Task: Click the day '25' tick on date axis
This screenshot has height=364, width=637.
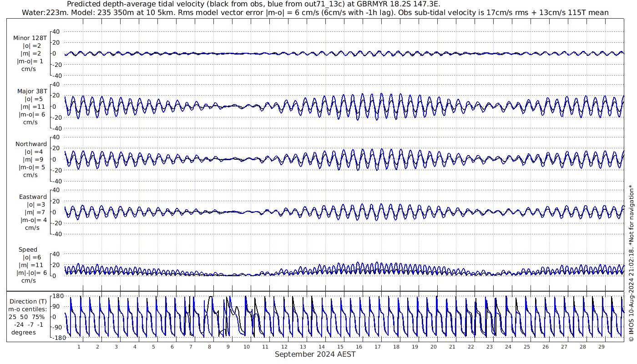Action: pyautogui.click(x=527, y=347)
